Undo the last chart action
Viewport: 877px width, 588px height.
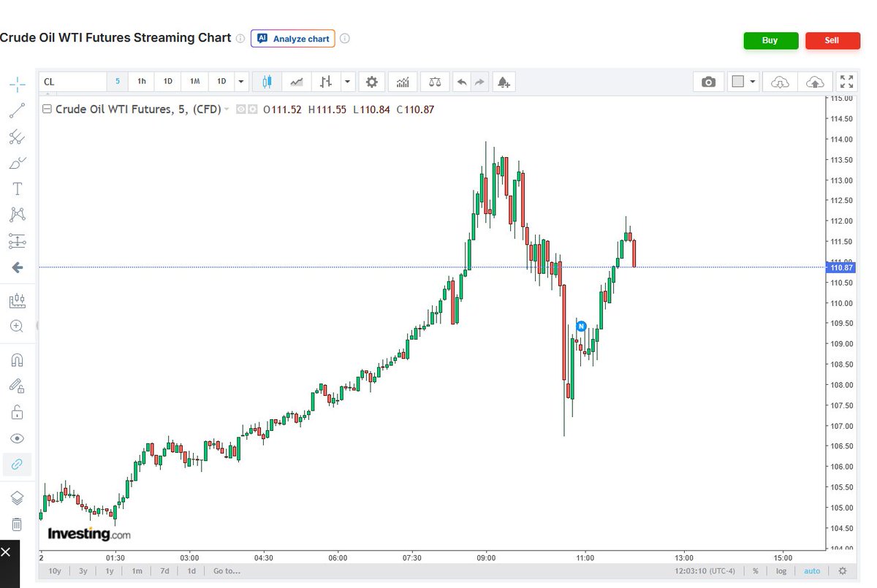(x=462, y=82)
